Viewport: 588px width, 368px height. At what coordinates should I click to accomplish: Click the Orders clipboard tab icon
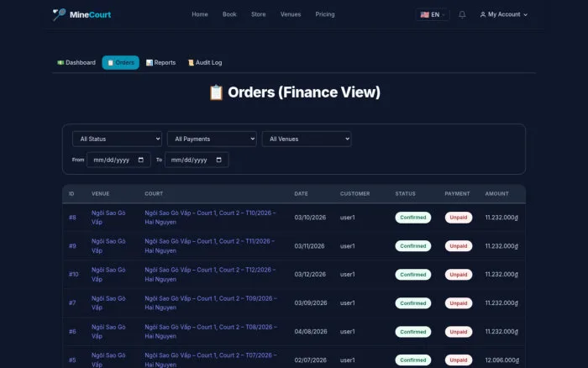(x=110, y=63)
